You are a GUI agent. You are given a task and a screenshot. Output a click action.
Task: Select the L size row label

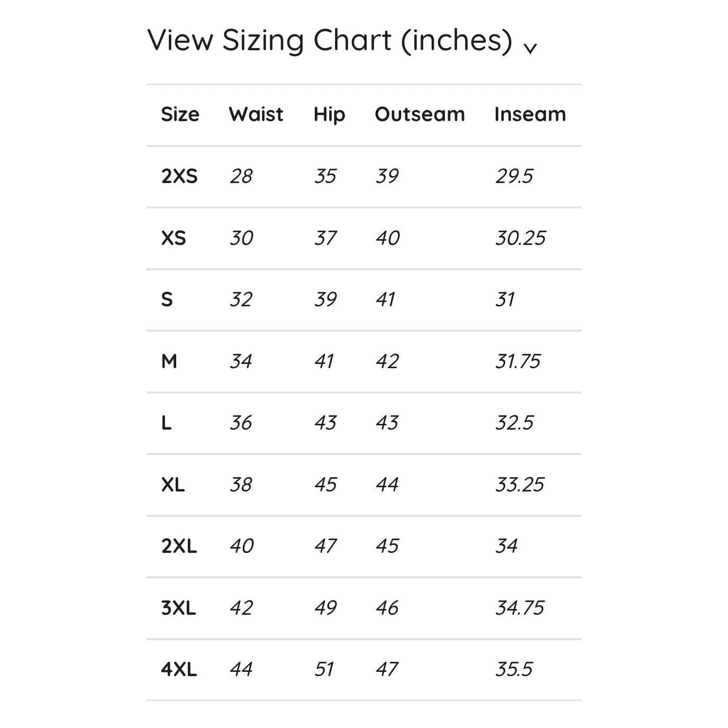click(166, 423)
